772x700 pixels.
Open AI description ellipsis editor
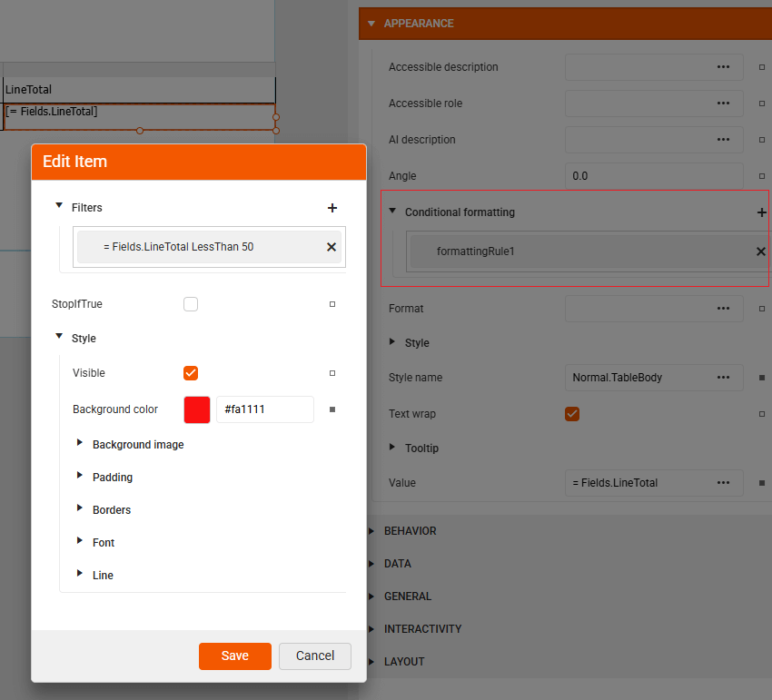click(x=723, y=140)
